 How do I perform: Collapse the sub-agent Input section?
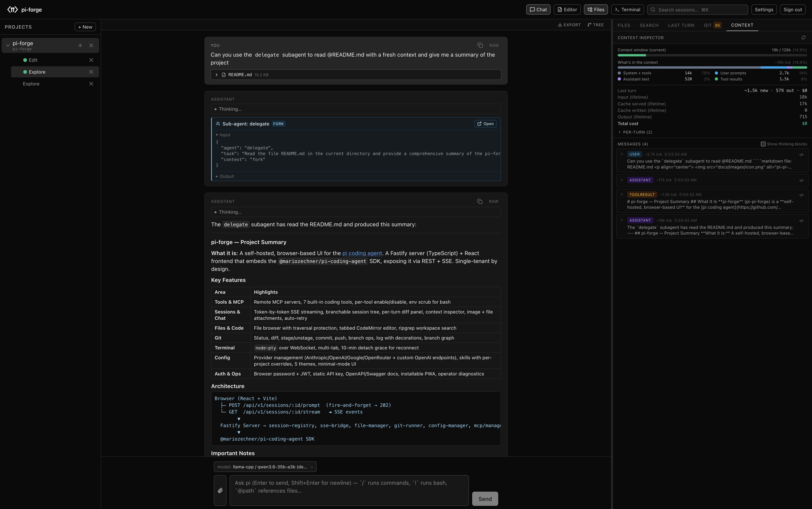coord(223,135)
